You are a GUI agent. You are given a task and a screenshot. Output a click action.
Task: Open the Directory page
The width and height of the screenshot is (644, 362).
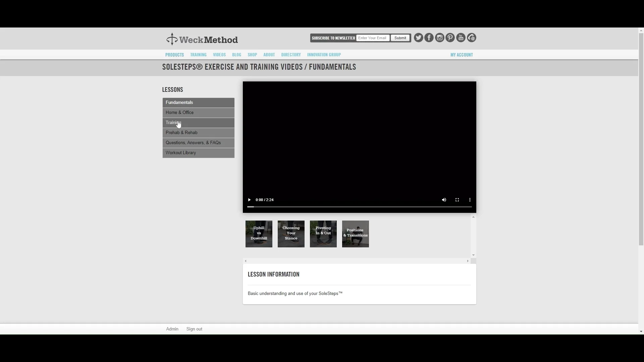tap(291, 55)
